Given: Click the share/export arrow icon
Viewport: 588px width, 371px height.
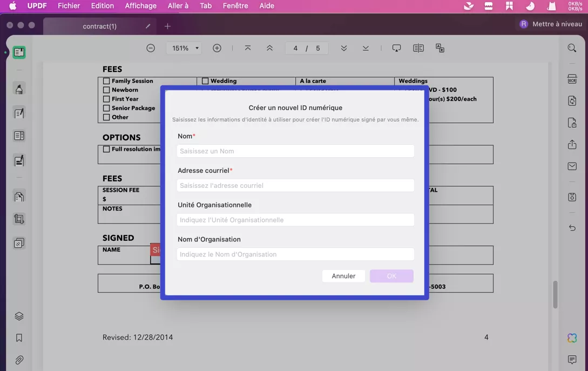Looking at the screenshot, I should 572,145.
